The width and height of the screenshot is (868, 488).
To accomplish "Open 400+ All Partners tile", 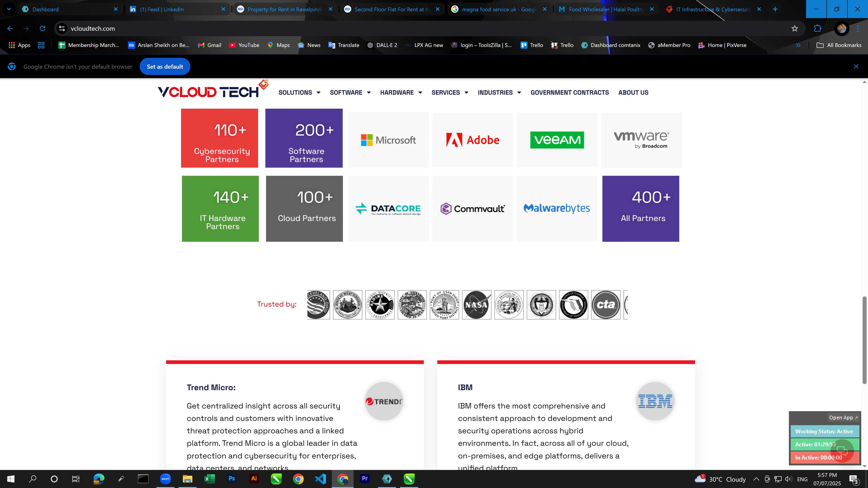I will point(641,209).
